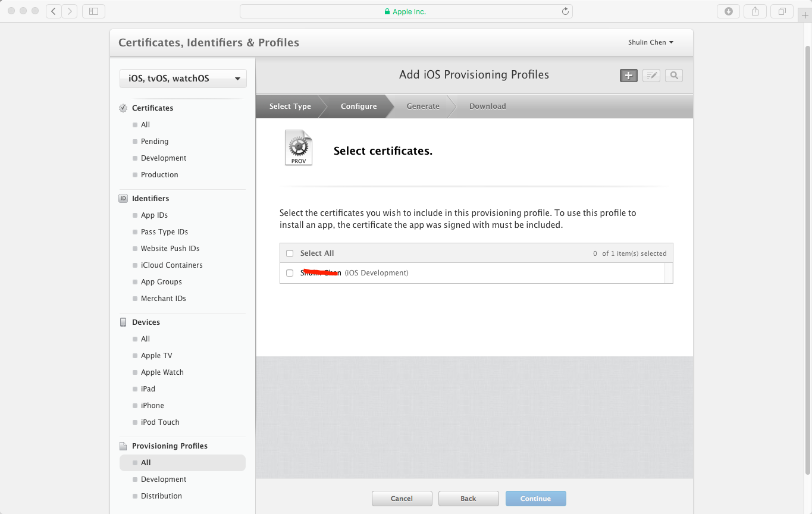Screen dimensions: 812x514
Task: Click the Devices section phone icon
Action: point(123,322)
